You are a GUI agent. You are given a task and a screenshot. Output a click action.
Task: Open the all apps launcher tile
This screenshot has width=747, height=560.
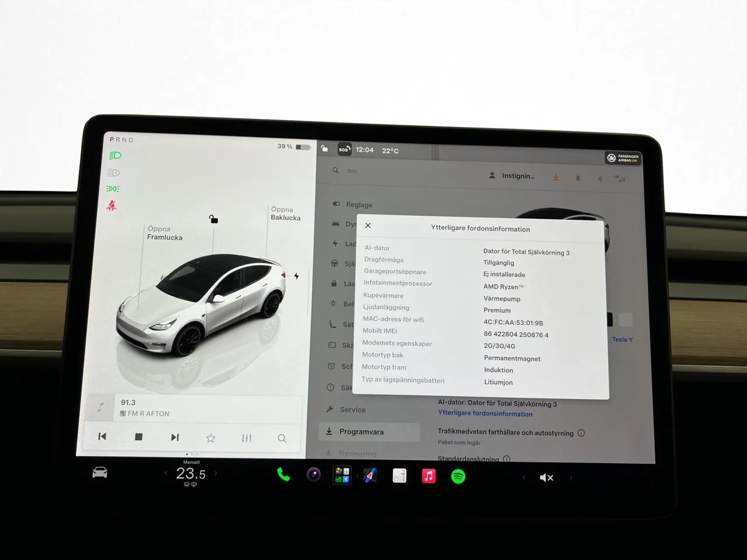(x=342, y=475)
